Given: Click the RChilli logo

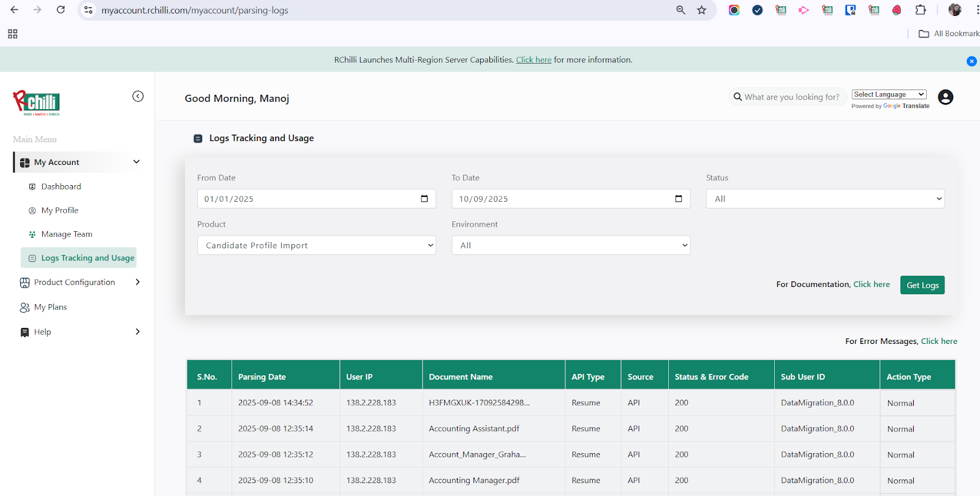Looking at the screenshot, I should pyautogui.click(x=37, y=102).
